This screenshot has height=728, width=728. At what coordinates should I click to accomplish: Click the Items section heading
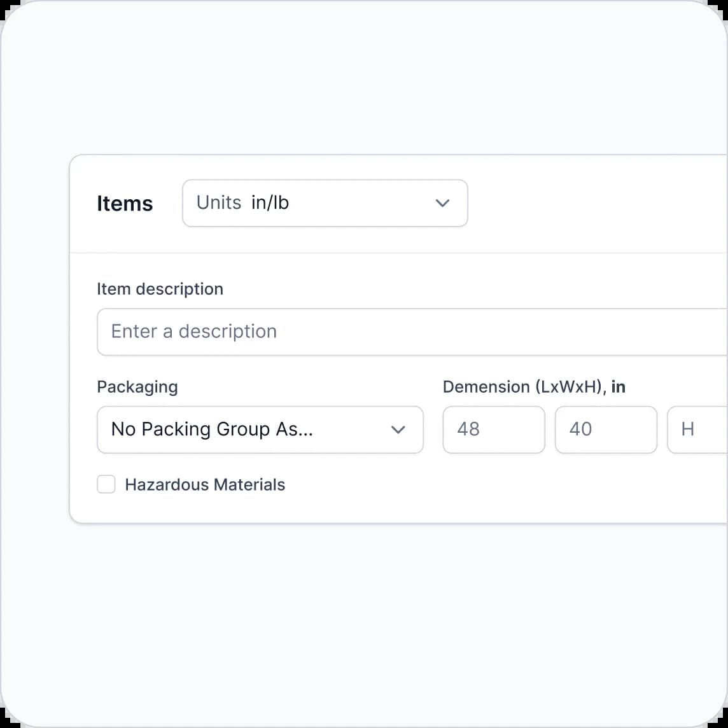(x=125, y=203)
